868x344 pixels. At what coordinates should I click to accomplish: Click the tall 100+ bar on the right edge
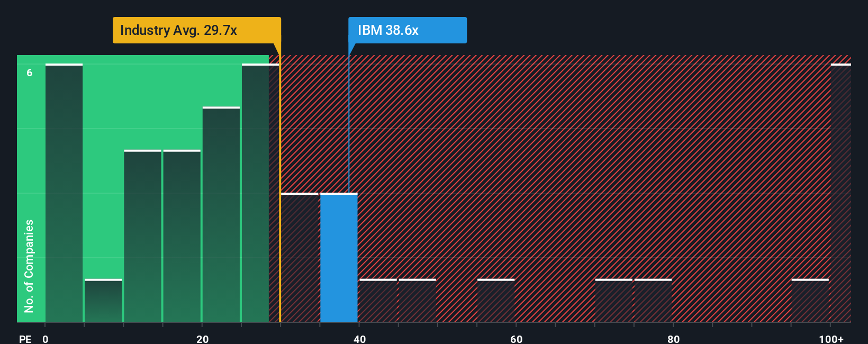coord(841,193)
